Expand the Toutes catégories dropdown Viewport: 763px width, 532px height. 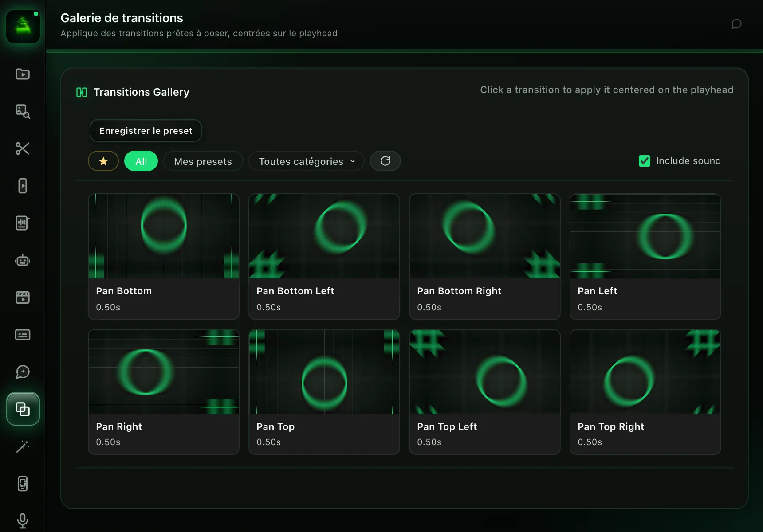click(x=307, y=161)
